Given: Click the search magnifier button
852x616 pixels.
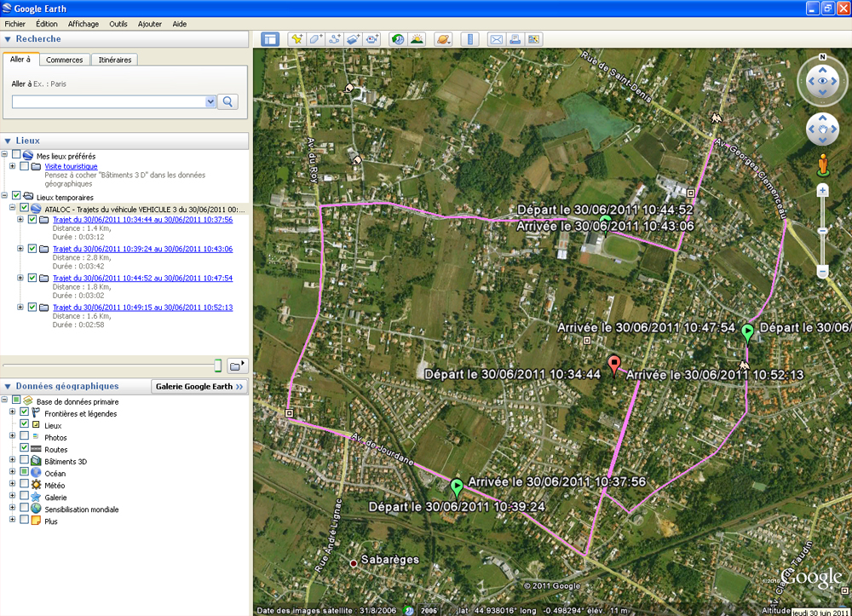Looking at the screenshot, I should (228, 101).
